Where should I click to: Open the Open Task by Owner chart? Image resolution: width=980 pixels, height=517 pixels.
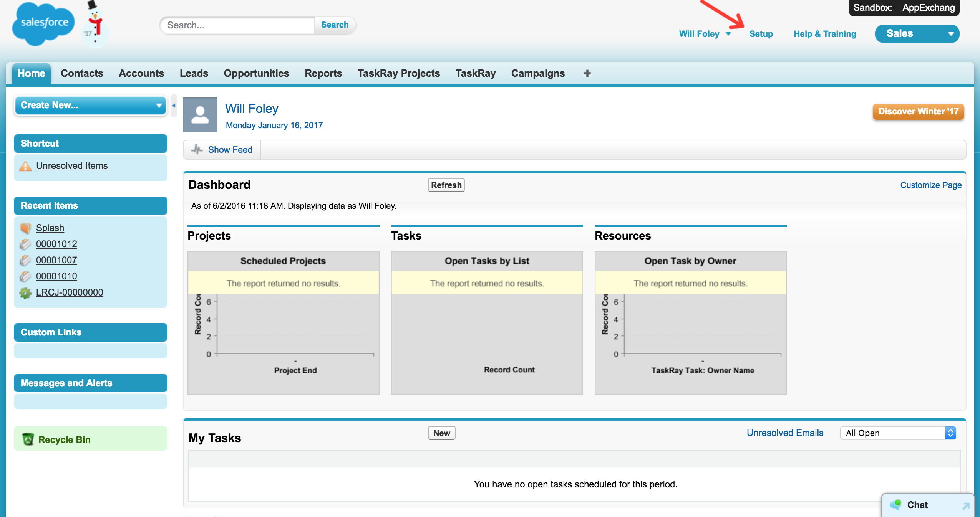tap(691, 323)
